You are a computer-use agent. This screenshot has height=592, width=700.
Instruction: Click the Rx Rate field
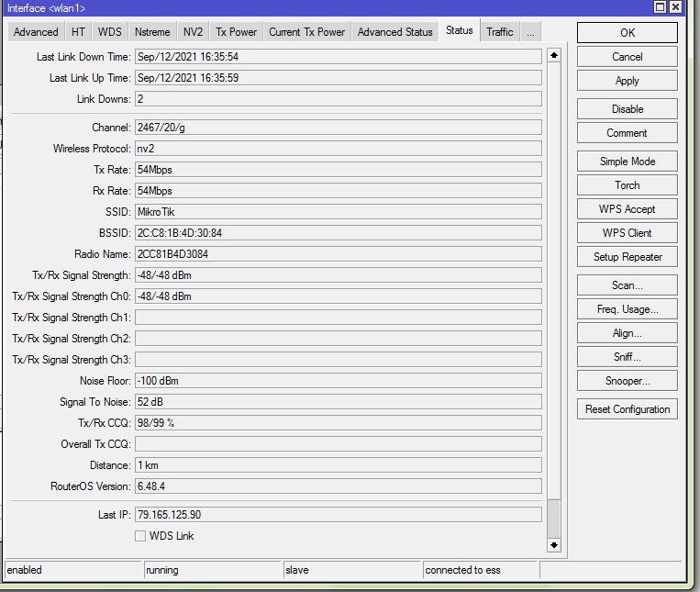click(x=339, y=191)
